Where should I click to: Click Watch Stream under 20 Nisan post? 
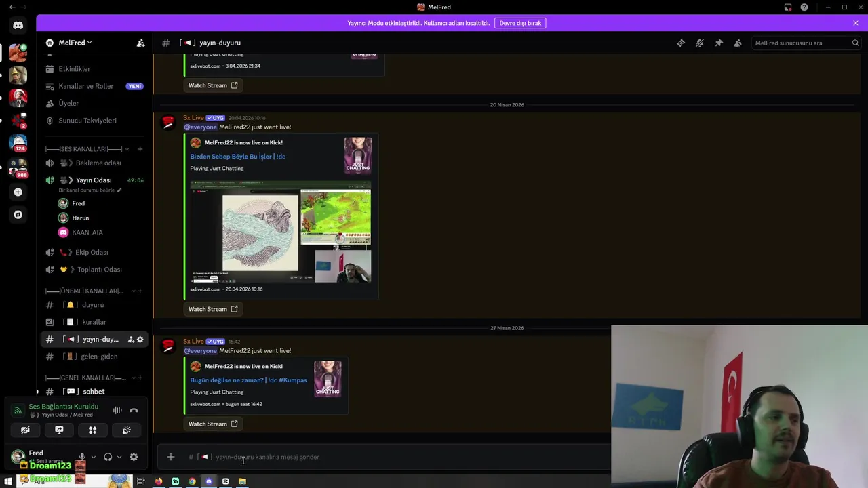[x=213, y=309]
